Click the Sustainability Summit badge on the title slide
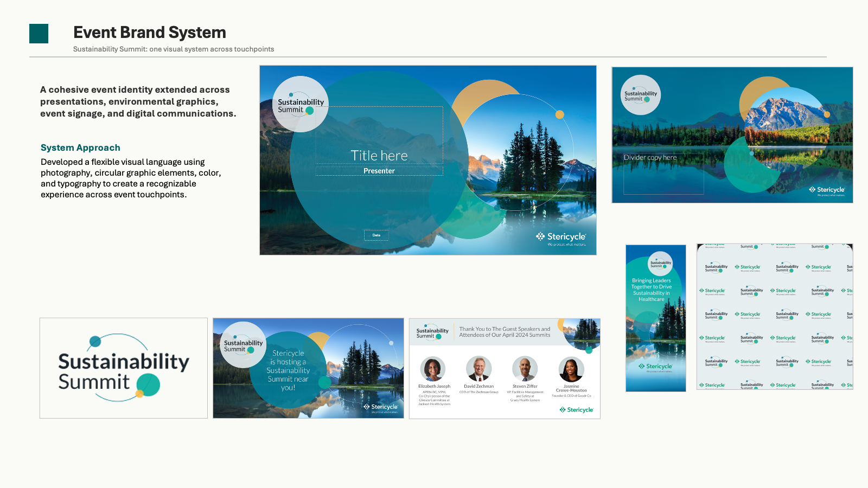Viewport: 868px width, 488px height. coord(301,104)
